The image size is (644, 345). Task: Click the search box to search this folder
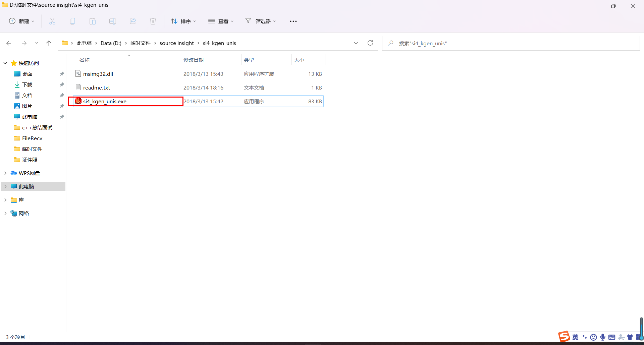tap(470, 43)
